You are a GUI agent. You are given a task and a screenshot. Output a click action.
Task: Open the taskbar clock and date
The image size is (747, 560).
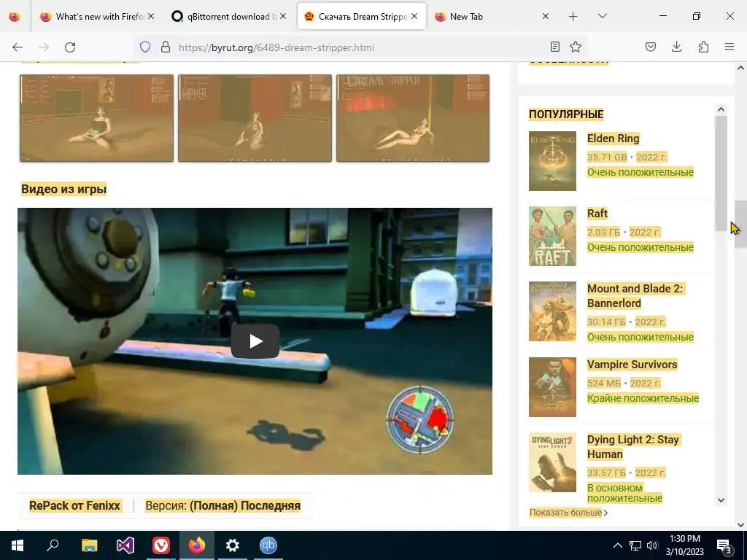click(x=684, y=545)
